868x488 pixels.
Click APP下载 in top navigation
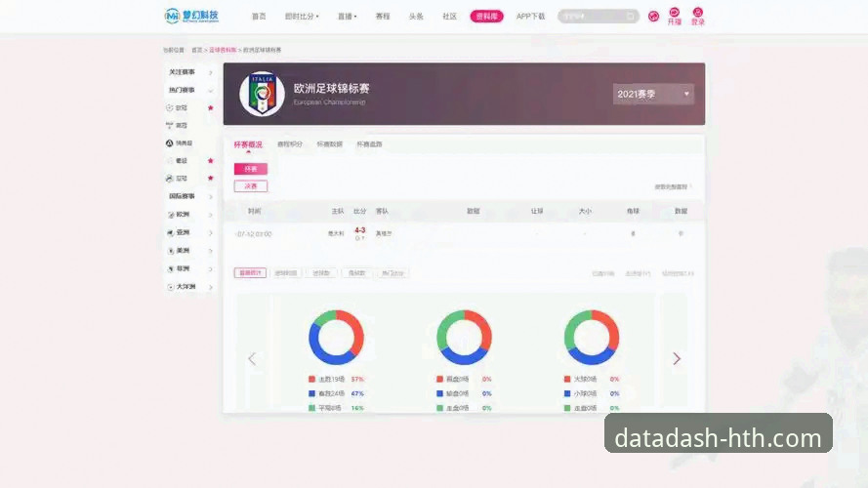[530, 17]
